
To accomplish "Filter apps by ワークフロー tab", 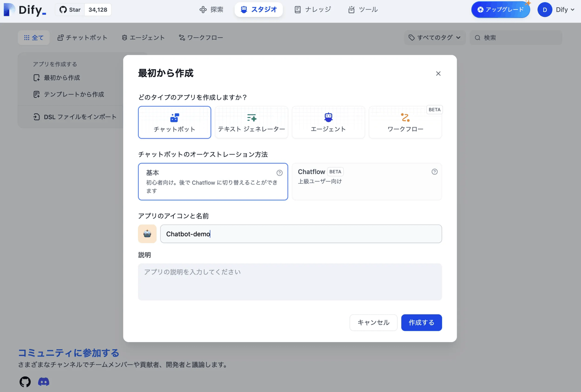I will tap(201, 38).
